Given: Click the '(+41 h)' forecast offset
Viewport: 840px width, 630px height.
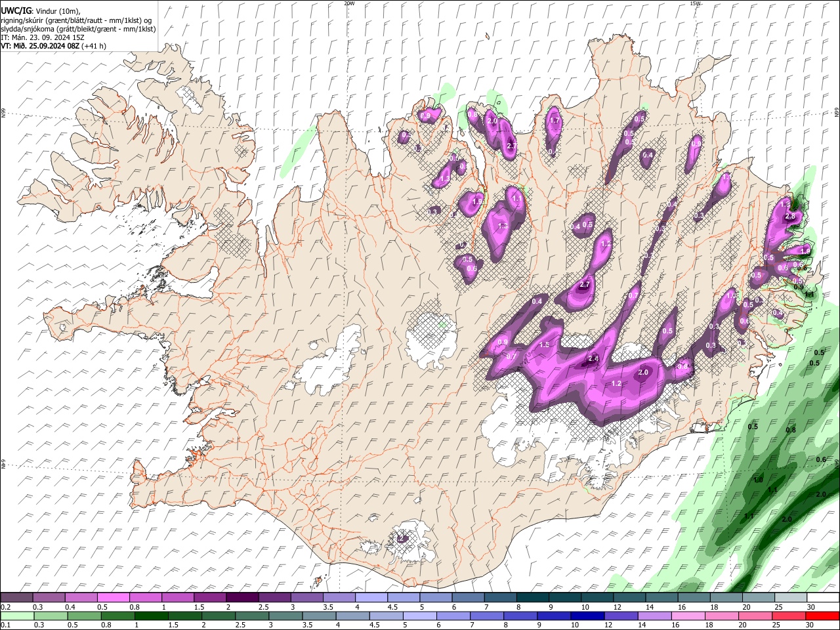Looking at the screenshot, I should tap(94, 46).
